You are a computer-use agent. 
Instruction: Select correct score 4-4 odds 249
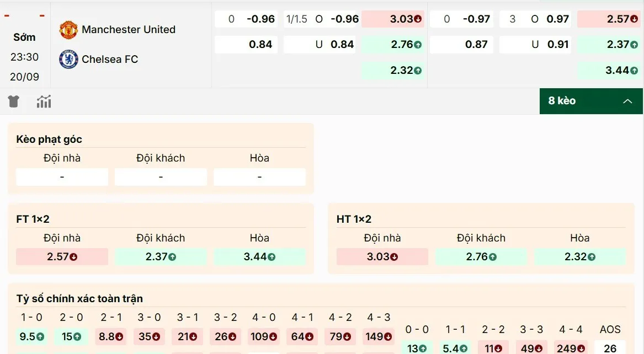pos(571,348)
